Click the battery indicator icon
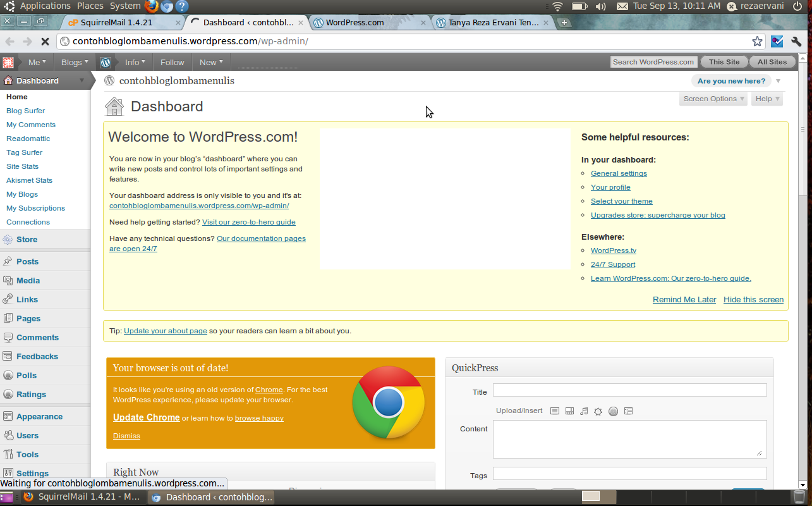Image resolution: width=812 pixels, height=506 pixels. coord(579,6)
